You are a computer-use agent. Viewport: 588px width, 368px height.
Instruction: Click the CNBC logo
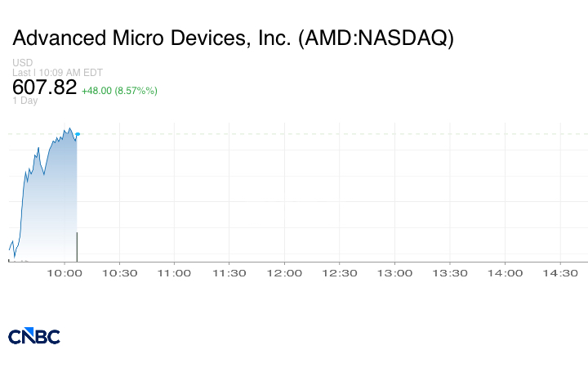[34, 336]
